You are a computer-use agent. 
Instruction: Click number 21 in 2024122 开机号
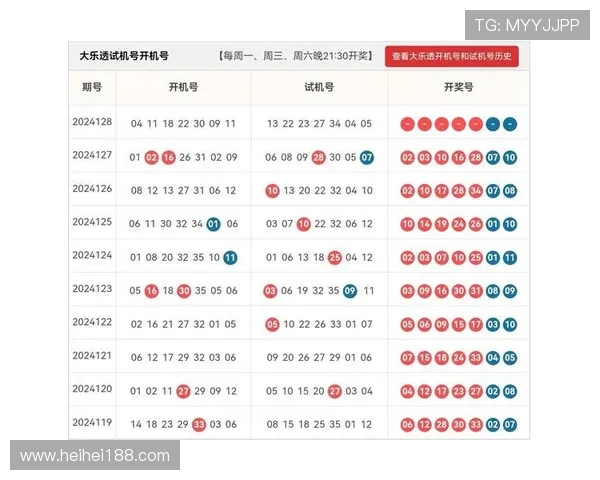168,325
